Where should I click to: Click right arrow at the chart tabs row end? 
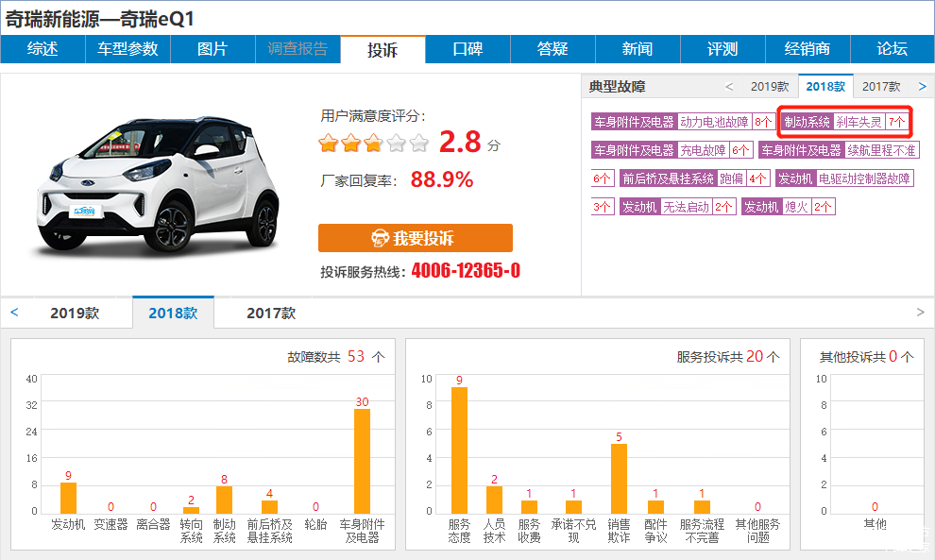pos(921,313)
